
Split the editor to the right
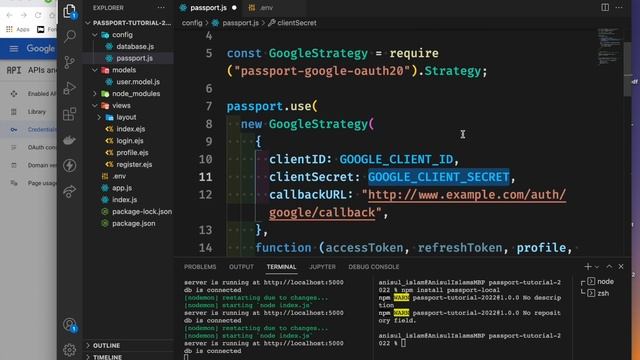pyautogui.click(x=605, y=7)
